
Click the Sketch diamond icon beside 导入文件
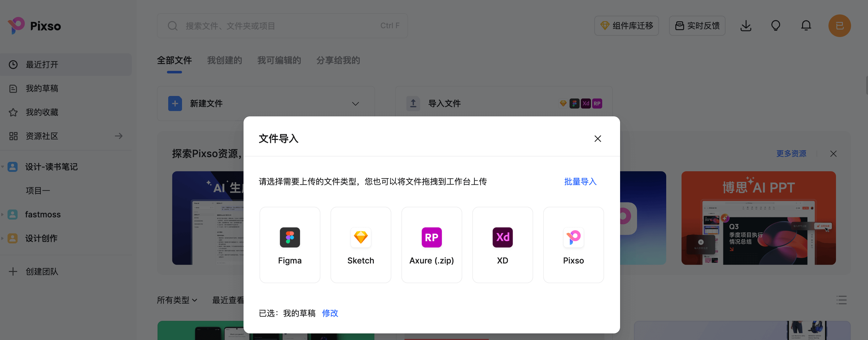click(563, 103)
